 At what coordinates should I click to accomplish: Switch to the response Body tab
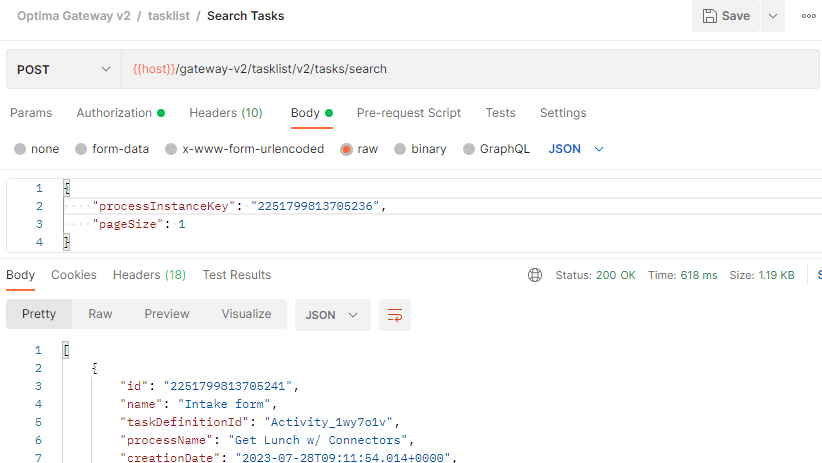click(20, 275)
